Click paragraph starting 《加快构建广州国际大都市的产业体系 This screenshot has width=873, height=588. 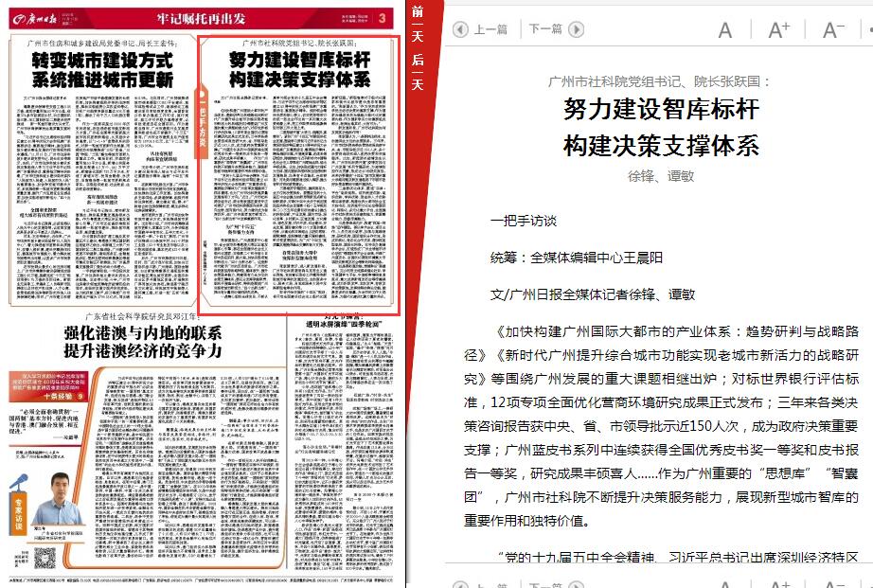[662, 426]
